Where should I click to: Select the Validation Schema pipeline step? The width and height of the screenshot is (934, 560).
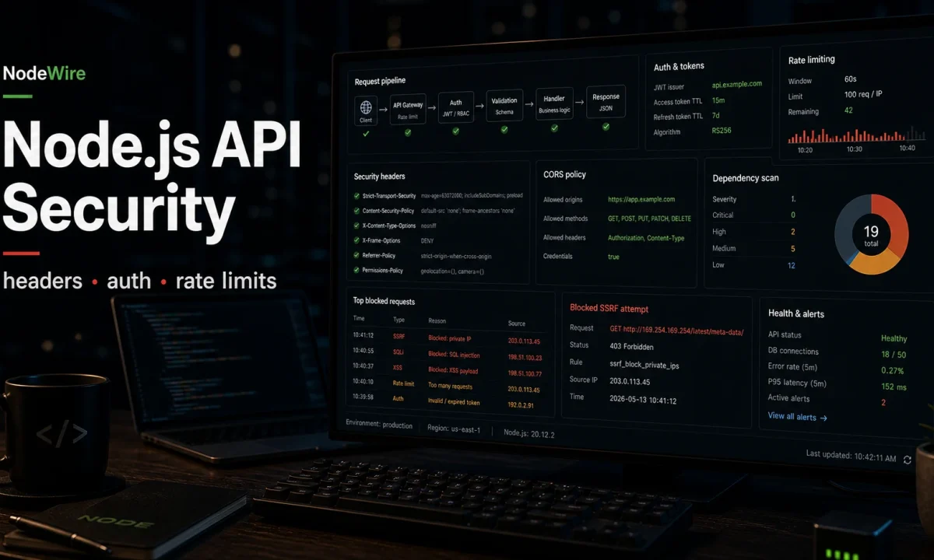(504, 105)
